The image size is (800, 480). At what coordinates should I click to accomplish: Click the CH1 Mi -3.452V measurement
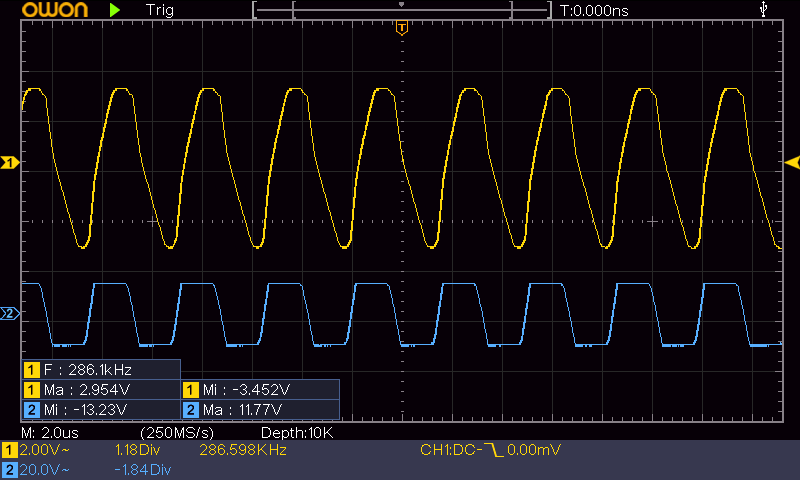[x=260, y=390]
